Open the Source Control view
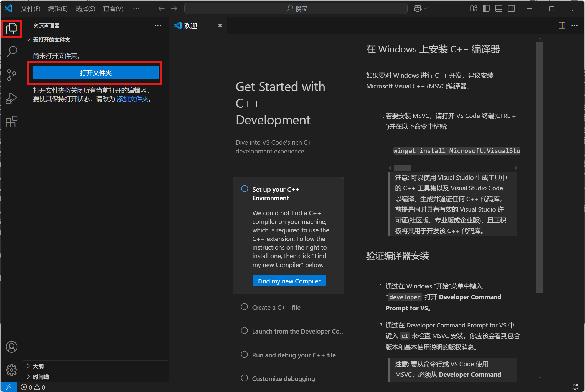This screenshot has height=392, width=585. 12,75
